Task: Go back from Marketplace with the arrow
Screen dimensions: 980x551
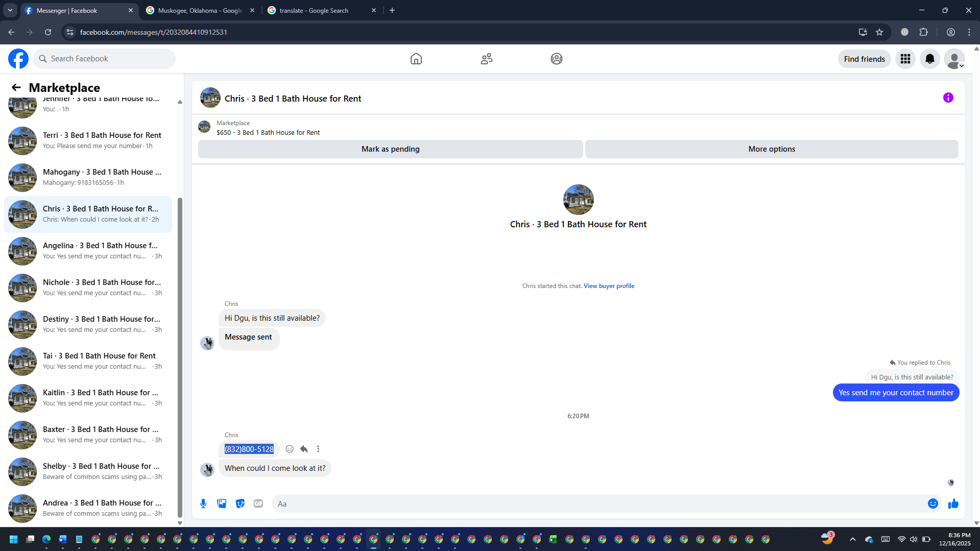Action: pos(16,87)
